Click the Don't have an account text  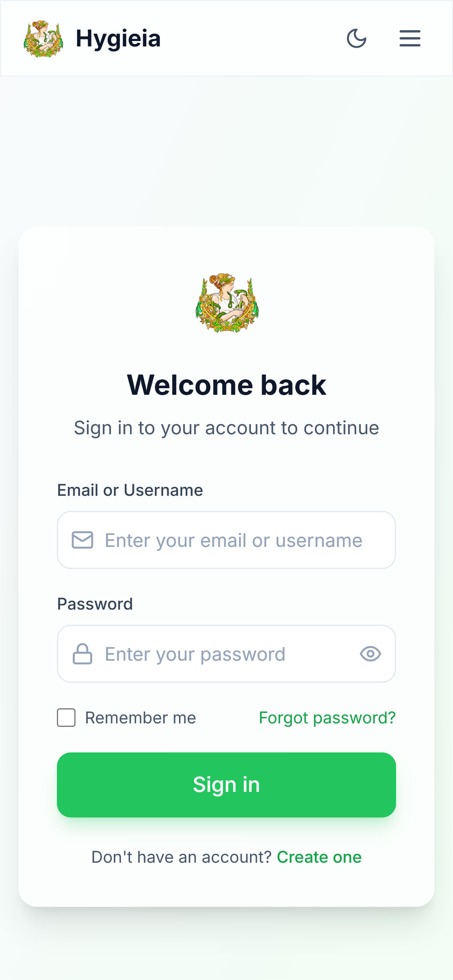[182, 857]
